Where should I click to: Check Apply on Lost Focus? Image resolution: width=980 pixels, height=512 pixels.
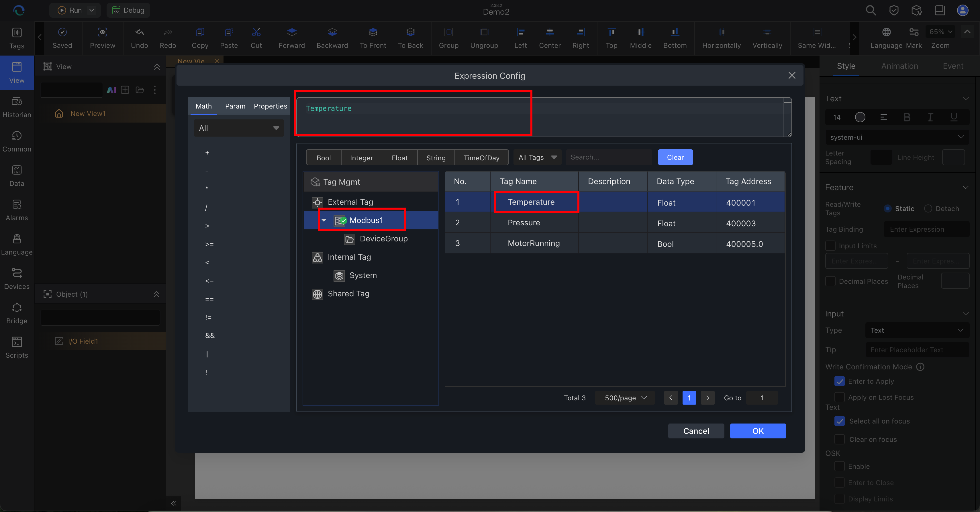pyautogui.click(x=839, y=397)
